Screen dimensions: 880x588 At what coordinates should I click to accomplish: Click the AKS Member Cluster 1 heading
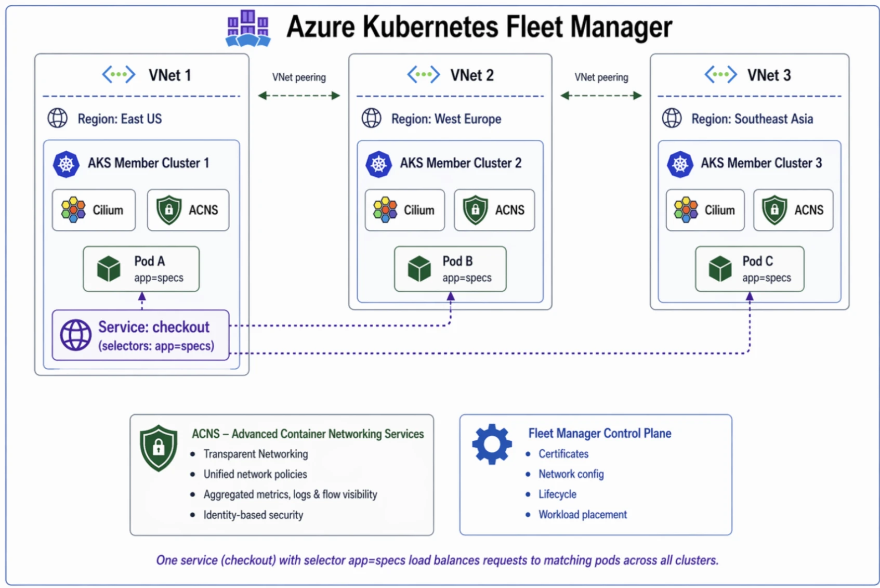point(148,163)
